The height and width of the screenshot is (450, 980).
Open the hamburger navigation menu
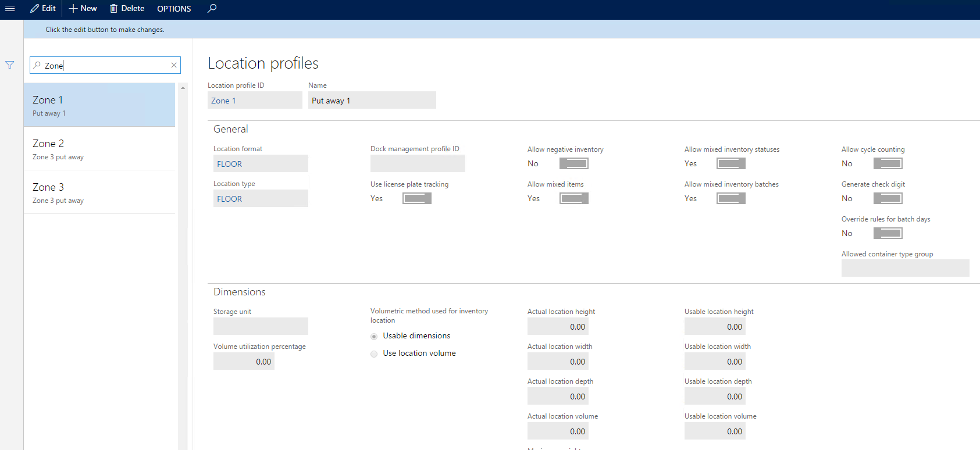point(10,9)
